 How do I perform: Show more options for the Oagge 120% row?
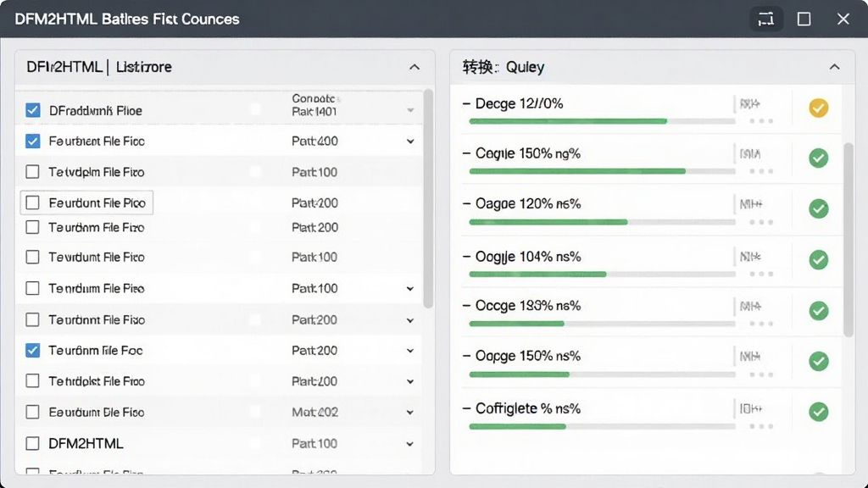pos(761,222)
